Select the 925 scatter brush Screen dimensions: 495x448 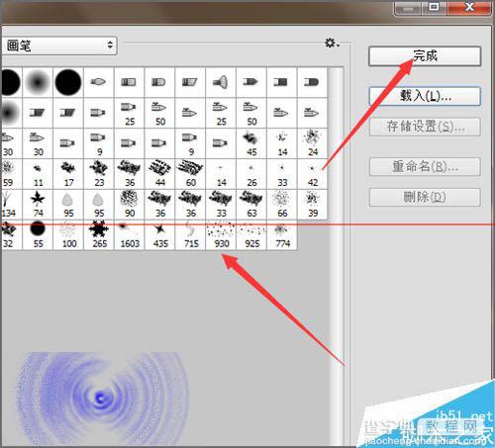point(251,235)
